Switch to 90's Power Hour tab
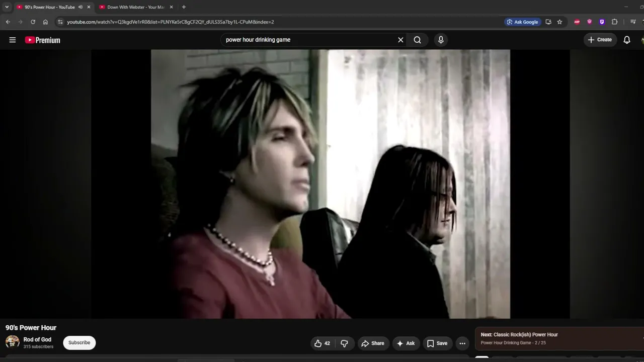Viewport: 644px width, 362px height. coord(50,7)
